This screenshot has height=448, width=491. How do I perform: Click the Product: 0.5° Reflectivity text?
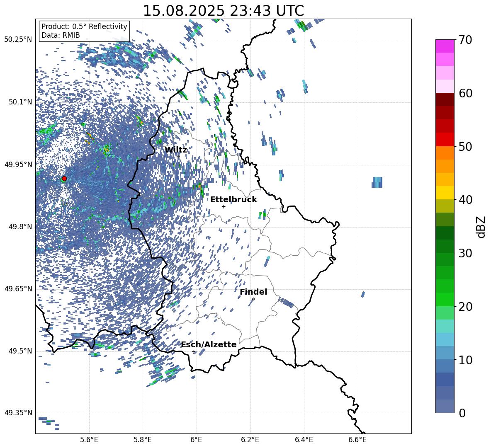click(x=84, y=27)
